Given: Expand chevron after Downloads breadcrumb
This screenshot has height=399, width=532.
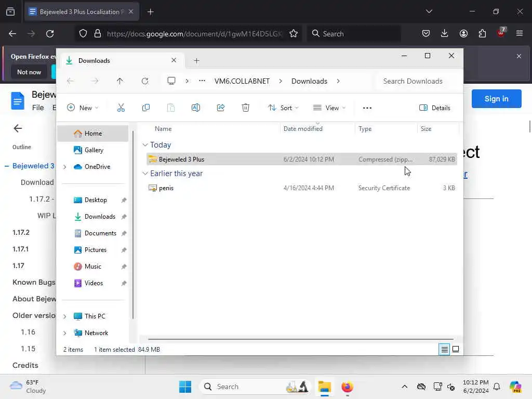Looking at the screenshot, I should pos(338,81).
